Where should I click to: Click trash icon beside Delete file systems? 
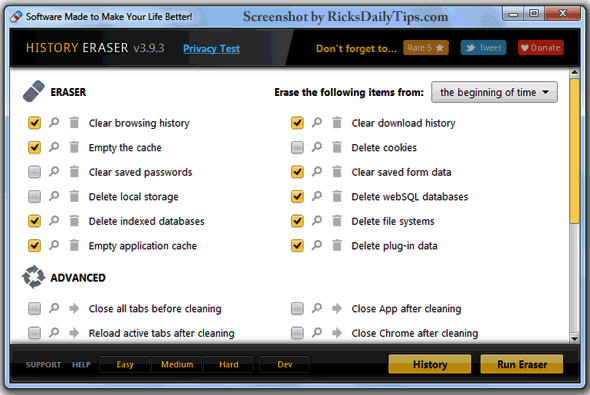click(337, 220)
